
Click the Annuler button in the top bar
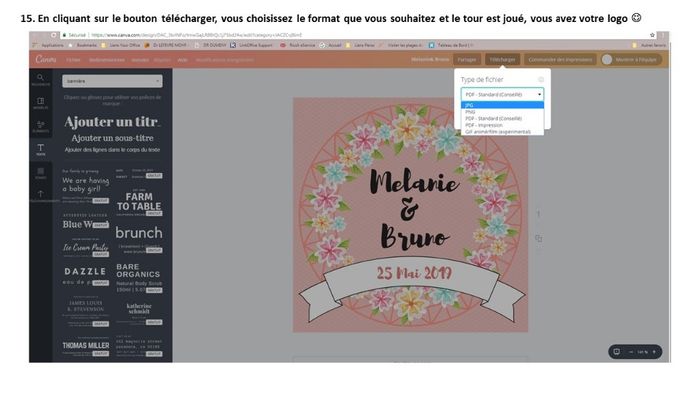(x=140, y=60)
